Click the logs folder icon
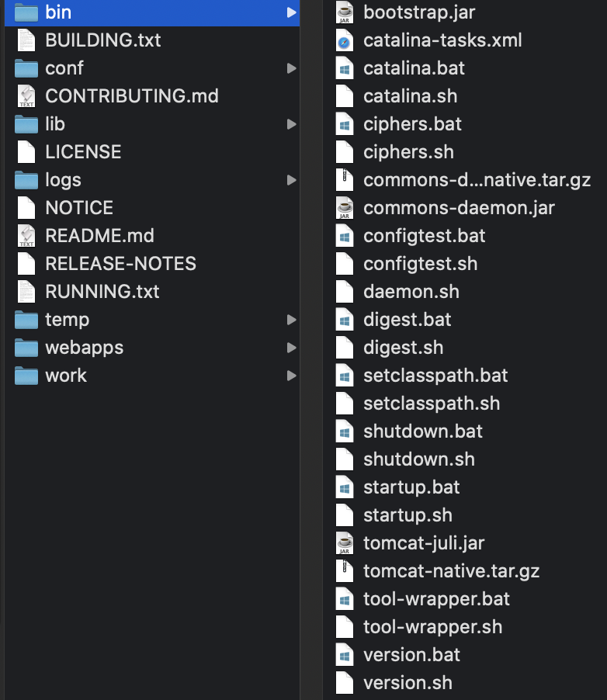The height and width of the screenshot is (700, 607). point(26,180)
